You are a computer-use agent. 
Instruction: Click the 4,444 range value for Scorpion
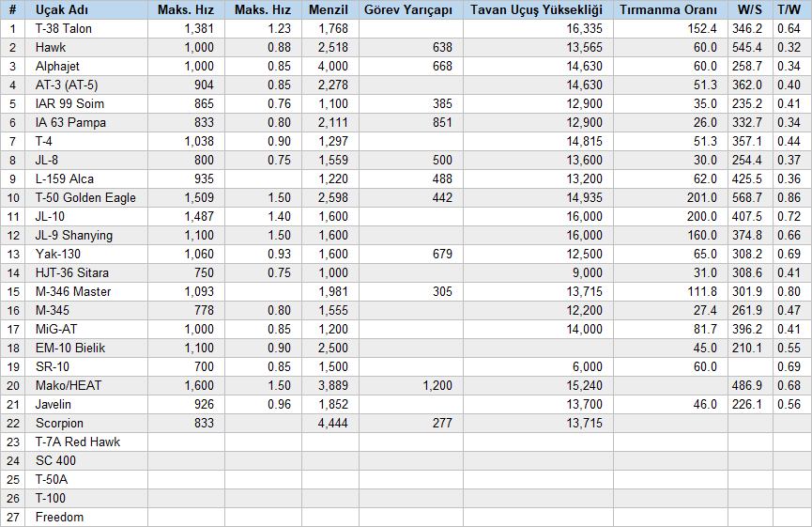333,423
